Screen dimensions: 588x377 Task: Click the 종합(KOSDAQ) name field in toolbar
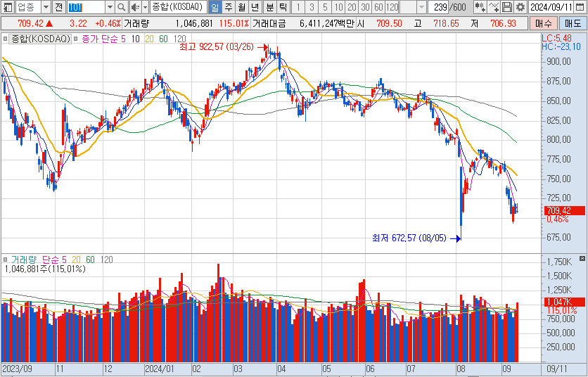pyautogui.click(x=179, y=7)
